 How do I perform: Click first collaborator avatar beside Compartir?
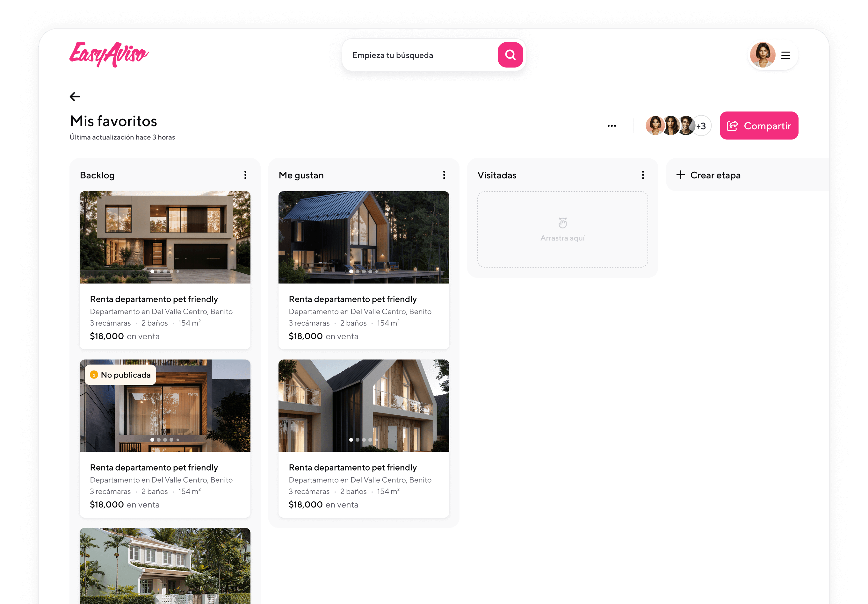pyautogui.click(x=655, y=126)
